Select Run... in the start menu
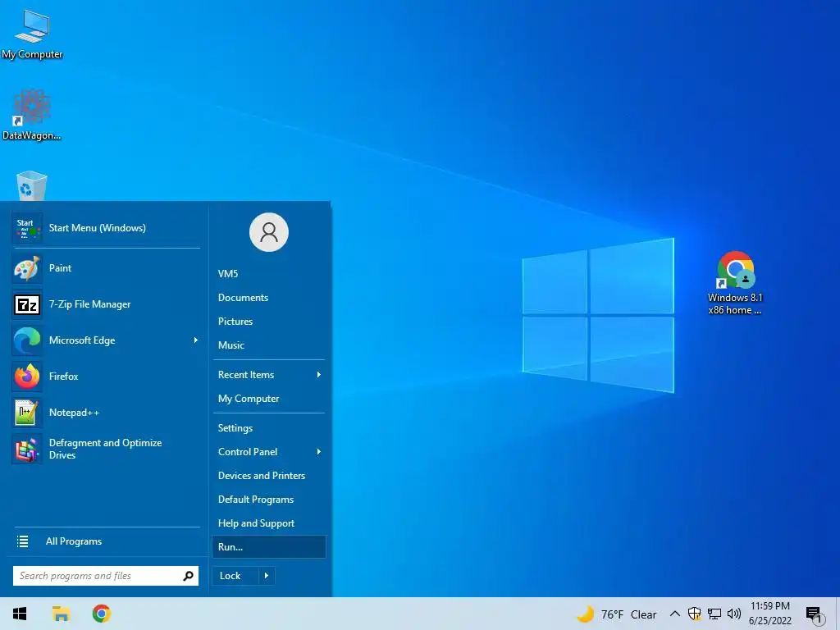This screenshot has width=840, height=630. pos(269,547)
